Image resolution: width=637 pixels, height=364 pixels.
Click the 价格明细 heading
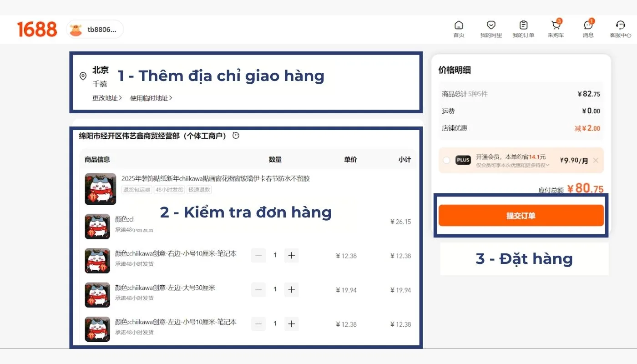tap(455, 70)
